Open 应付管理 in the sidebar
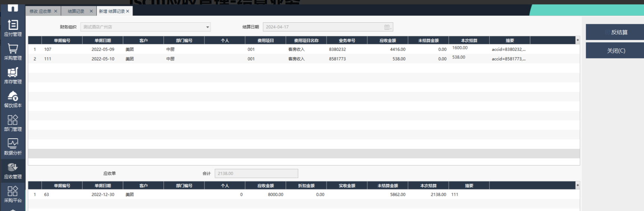 pos(13,28)
